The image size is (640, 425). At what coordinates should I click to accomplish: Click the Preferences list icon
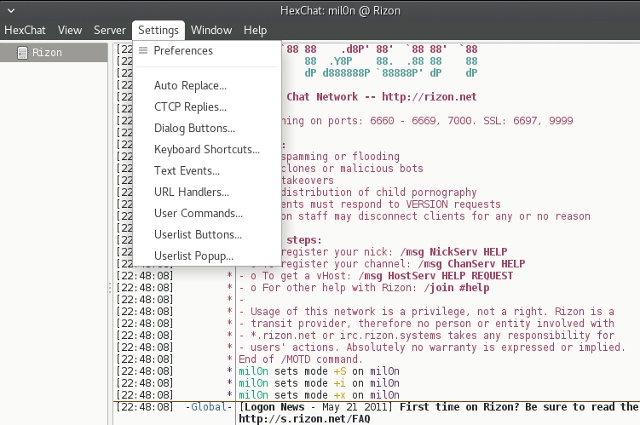point(143,51)
